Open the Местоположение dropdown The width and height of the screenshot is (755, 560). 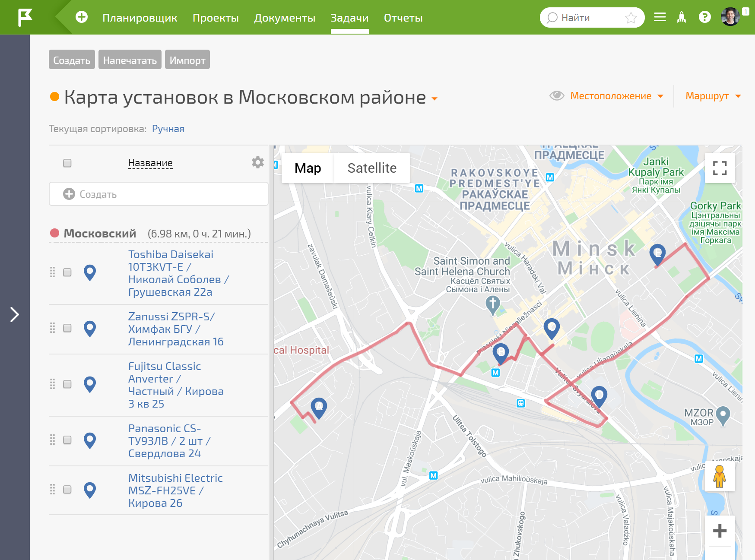click(616, 96)
